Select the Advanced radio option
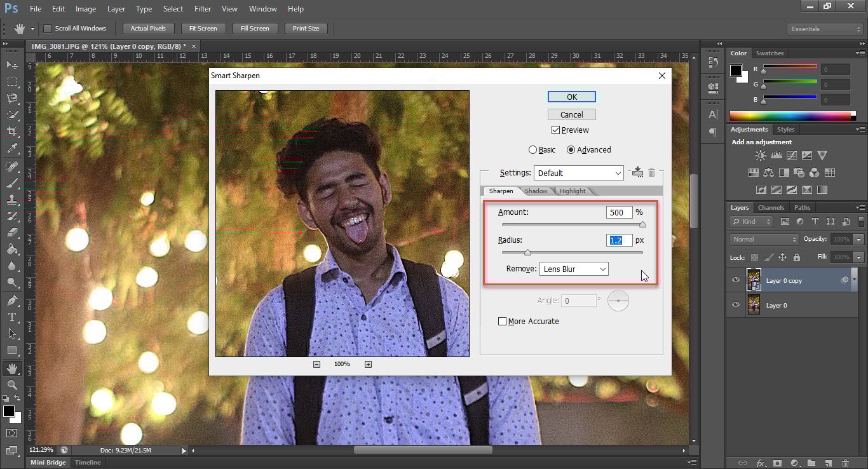The image size is (868, 469). tap(571, 150)
